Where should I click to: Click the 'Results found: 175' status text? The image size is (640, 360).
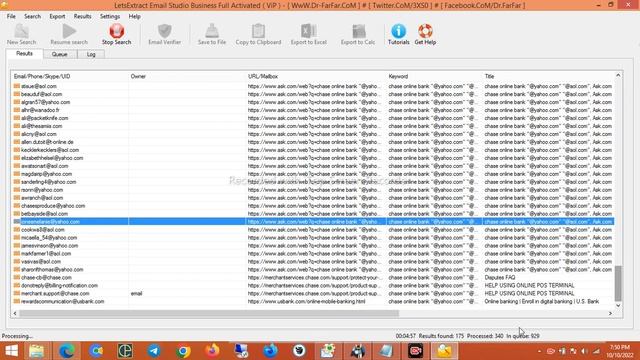[441, 336]
